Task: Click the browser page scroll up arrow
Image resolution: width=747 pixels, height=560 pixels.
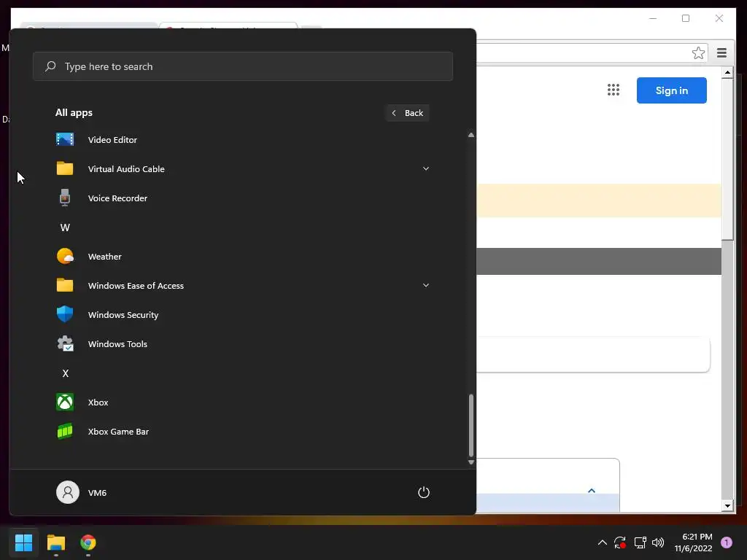Action: pos(727,73)
